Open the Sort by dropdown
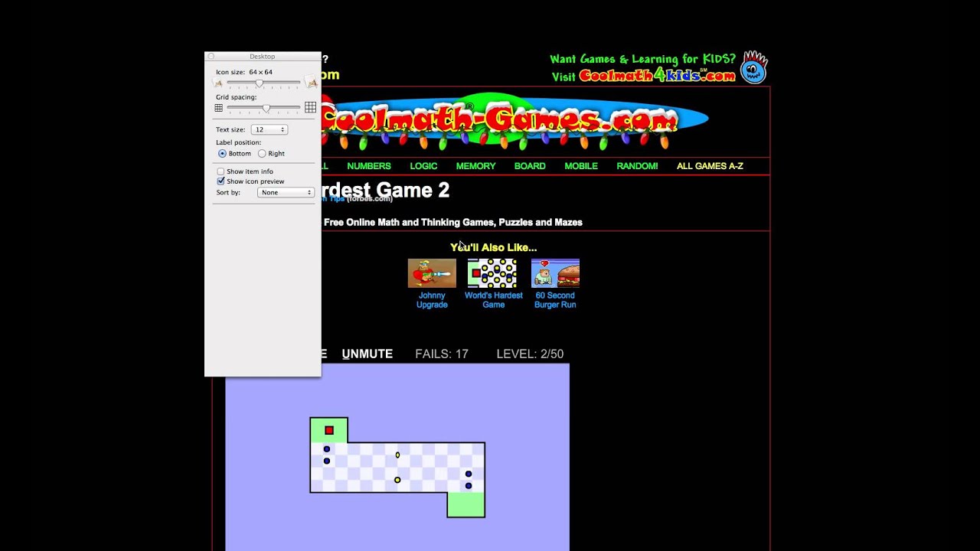This screenshot has height=551, width=980. click(x=286, y=193)
